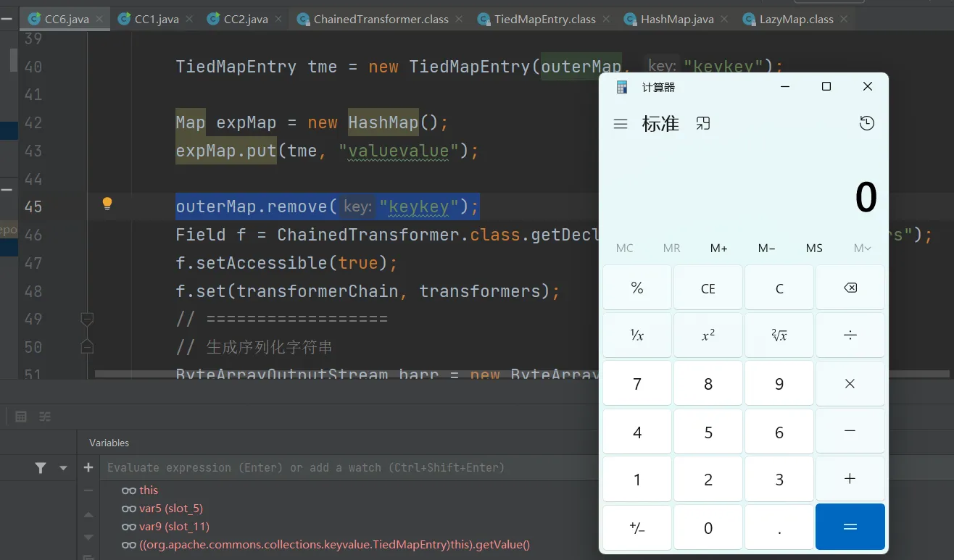Click the MS memory store button

point(814,248)
